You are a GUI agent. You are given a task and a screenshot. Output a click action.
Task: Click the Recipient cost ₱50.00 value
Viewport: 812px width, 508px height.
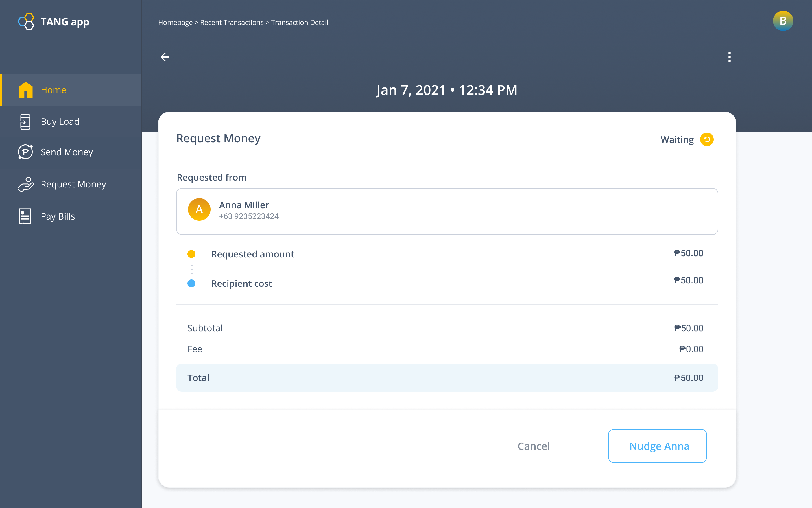[688, 280]
